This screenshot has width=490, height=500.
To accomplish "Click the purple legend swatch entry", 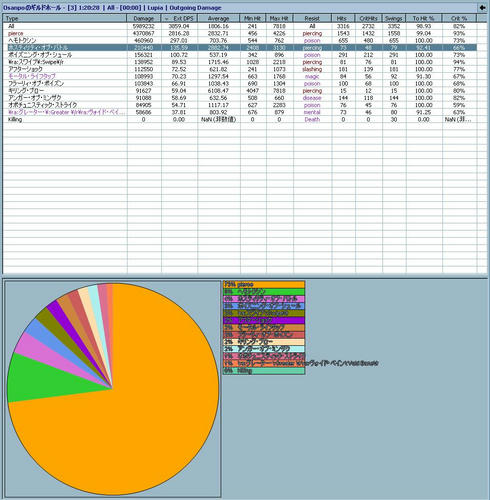I will (264, 320).
